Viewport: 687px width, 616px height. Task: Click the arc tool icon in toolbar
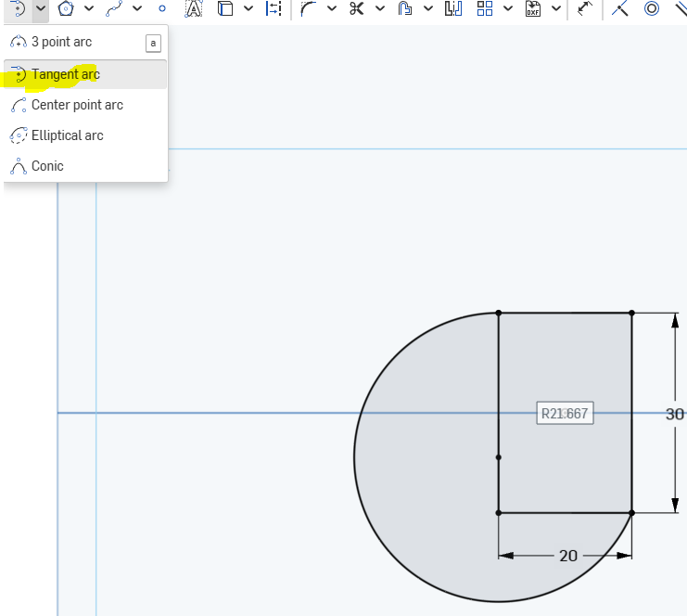pos(18,9)
